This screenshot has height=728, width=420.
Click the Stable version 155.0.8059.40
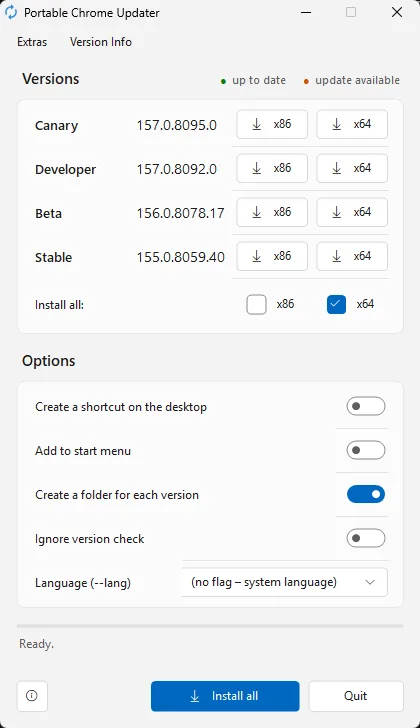coord(181,258)
